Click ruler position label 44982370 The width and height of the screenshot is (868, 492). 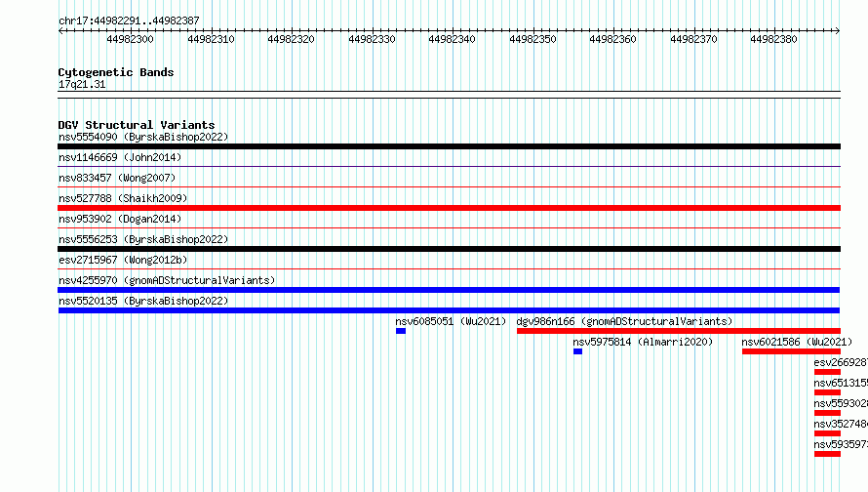tap(693, 39)
